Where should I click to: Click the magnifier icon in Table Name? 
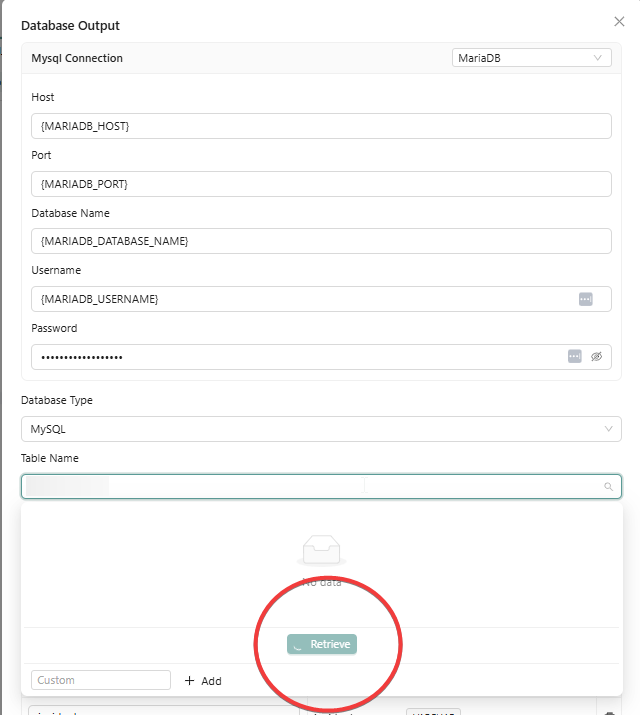pyautogui.click(x=607, y=487)
